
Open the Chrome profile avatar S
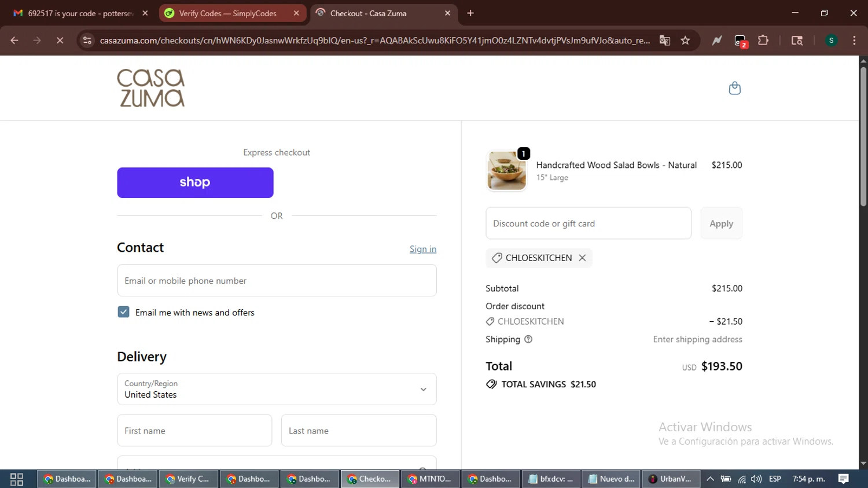[831, 41]
